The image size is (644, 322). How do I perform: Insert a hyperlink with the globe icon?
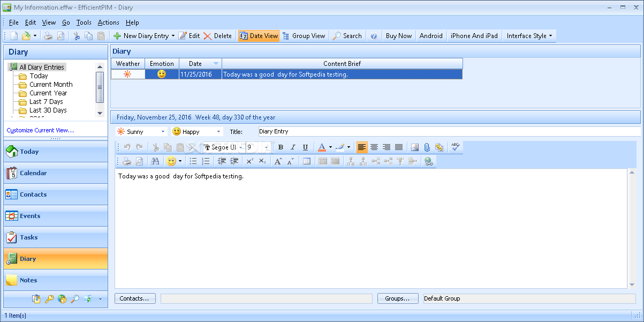click(428, 161)
